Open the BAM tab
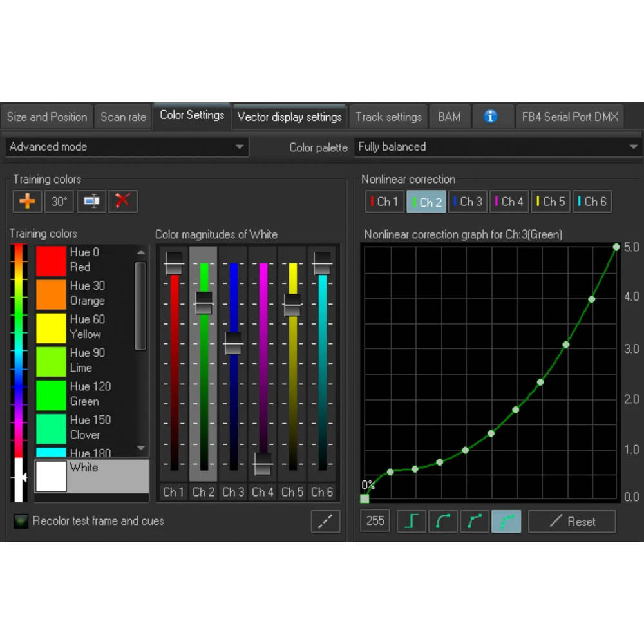This screenshot has width=644, height=644. [450, 117]
